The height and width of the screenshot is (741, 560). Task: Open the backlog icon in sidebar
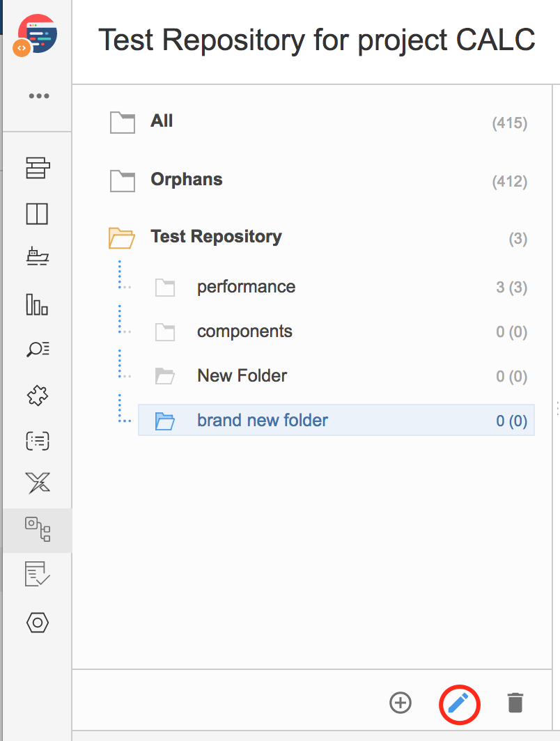coord(38,168)
